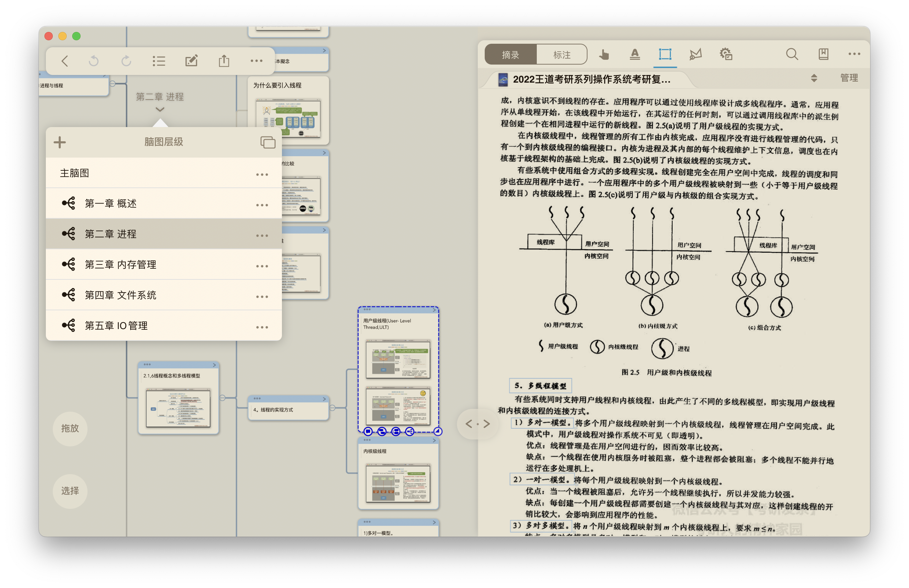Click the share/export icon

tap(224, 61)
